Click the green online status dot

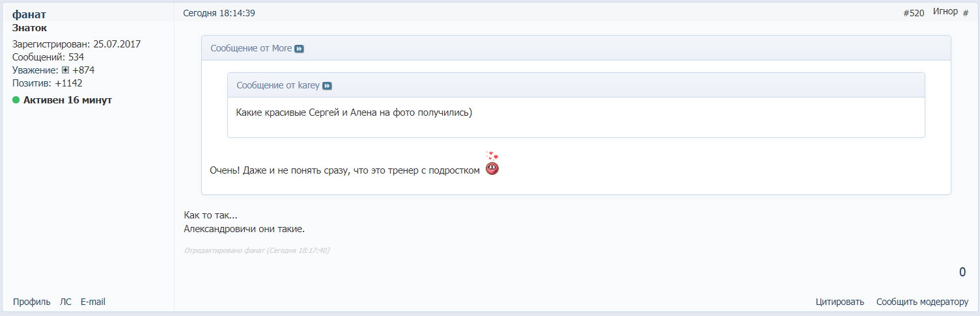(16, 100)
